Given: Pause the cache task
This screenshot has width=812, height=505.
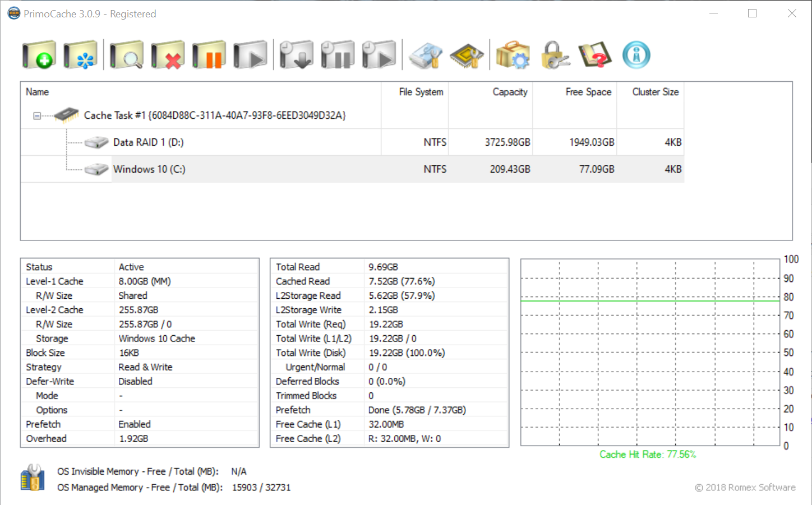Looking at the screenshot, I should click(x=209, y=55).
